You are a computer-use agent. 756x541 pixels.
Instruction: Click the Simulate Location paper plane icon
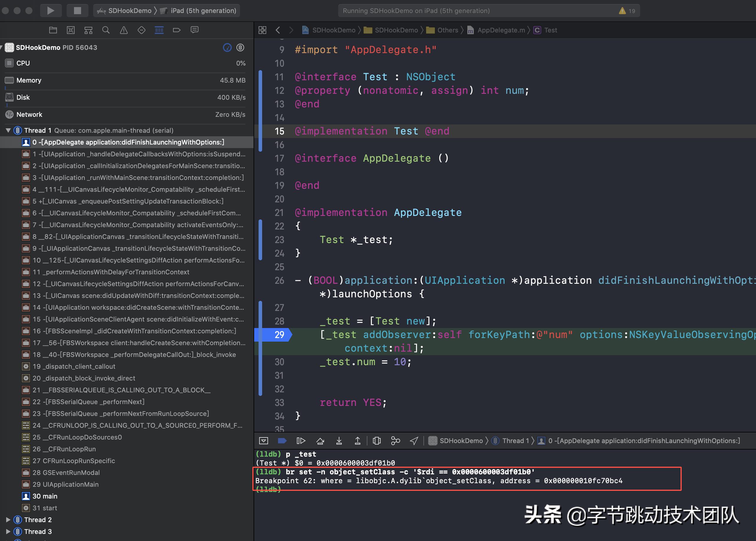tap(414, 440)
